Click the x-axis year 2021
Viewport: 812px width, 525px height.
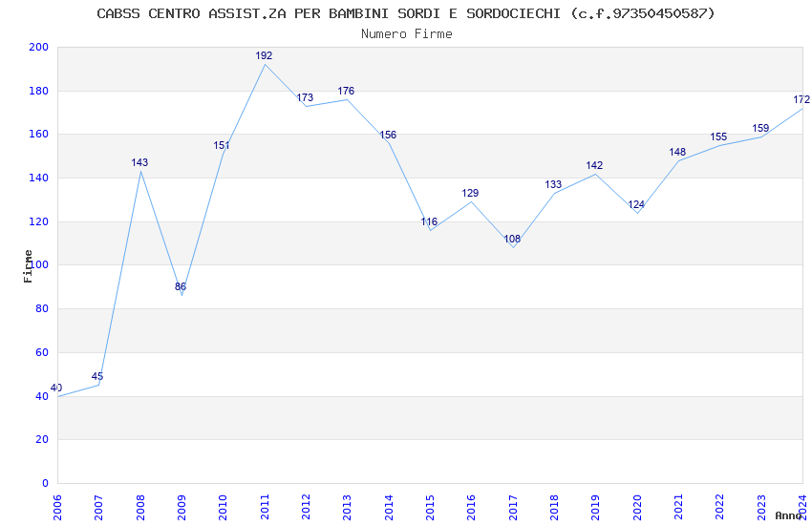pyautogui.click(x=678, y=508)
